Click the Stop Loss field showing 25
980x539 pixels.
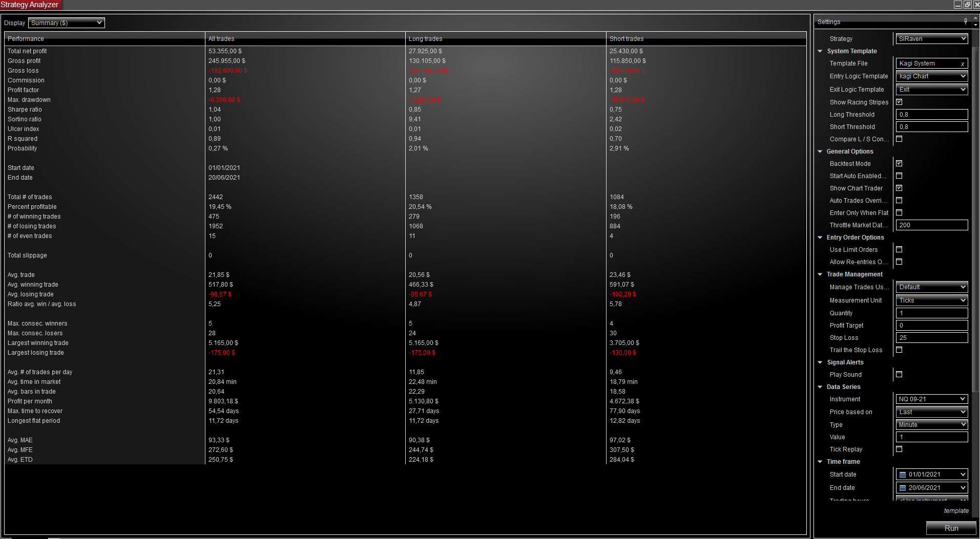coord(932,338)
